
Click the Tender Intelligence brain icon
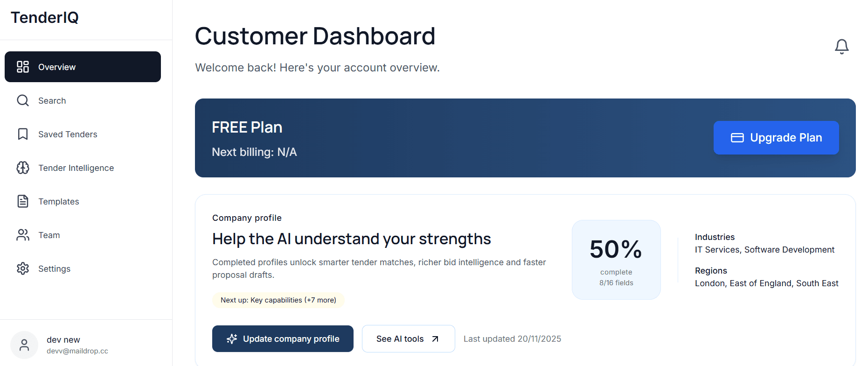[x=22, y=168]
